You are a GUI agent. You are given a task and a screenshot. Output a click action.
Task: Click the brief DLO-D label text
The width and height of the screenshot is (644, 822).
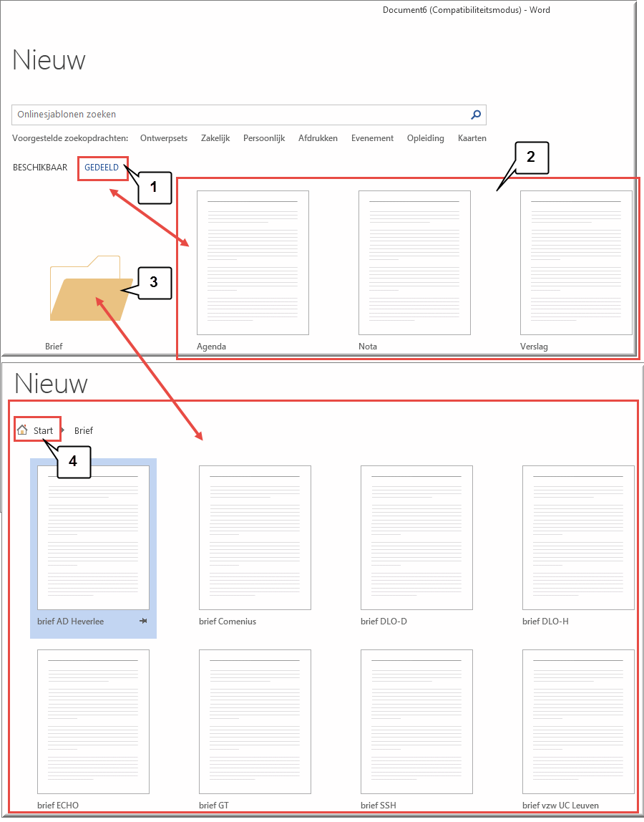coord(384,622)
